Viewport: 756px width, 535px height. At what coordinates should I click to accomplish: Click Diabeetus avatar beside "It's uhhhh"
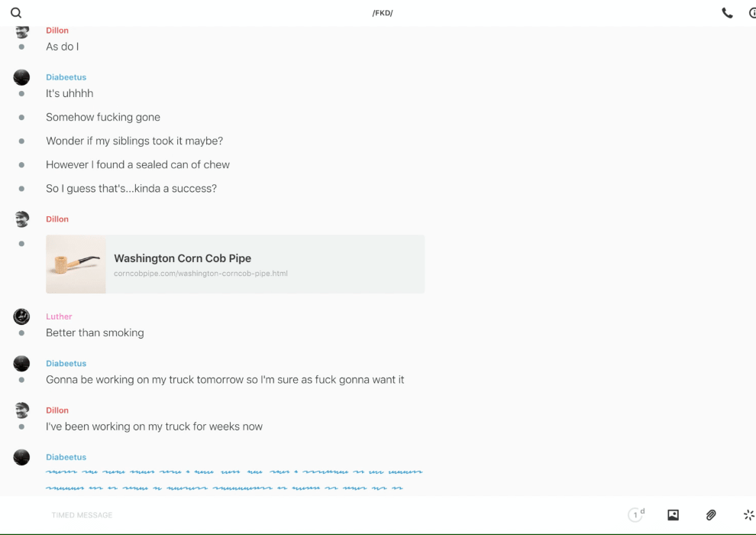coord(21,77)
